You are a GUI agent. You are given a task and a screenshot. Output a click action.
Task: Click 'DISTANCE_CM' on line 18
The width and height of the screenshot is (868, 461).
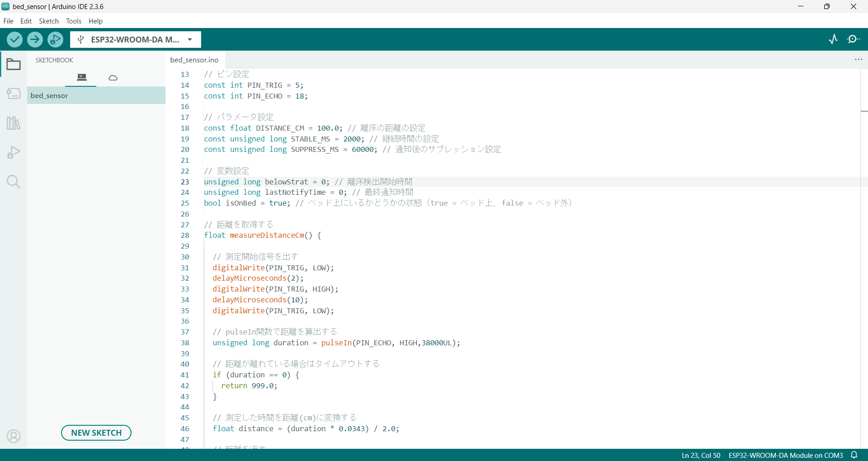[x=280, y=128]
